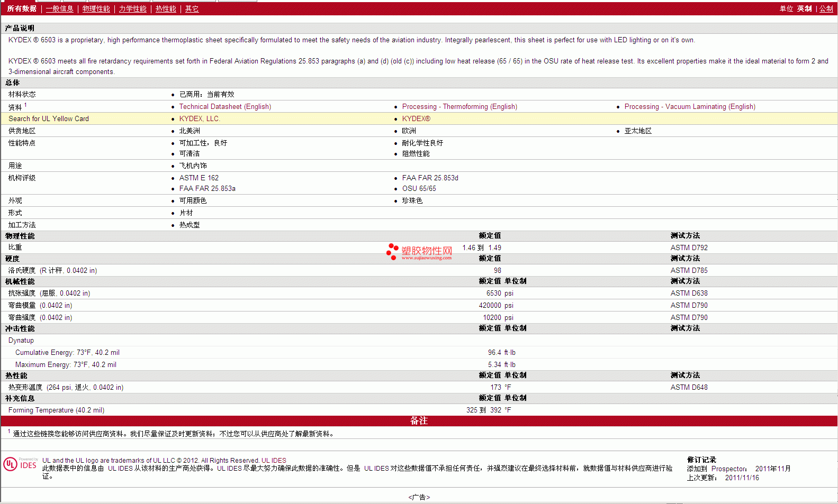Click the KYDEX, LLC. link
The height and width of the screenshot is (504, 838).
point(200,119)
